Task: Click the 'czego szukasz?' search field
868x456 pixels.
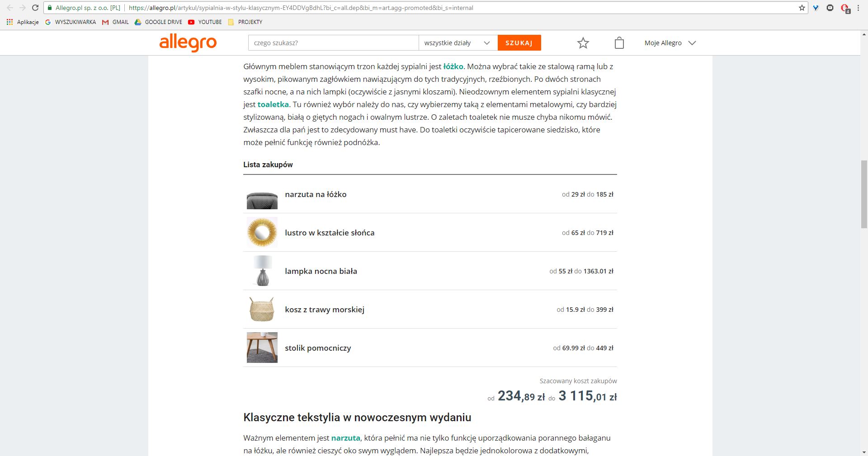Action: tap(333, 43)
